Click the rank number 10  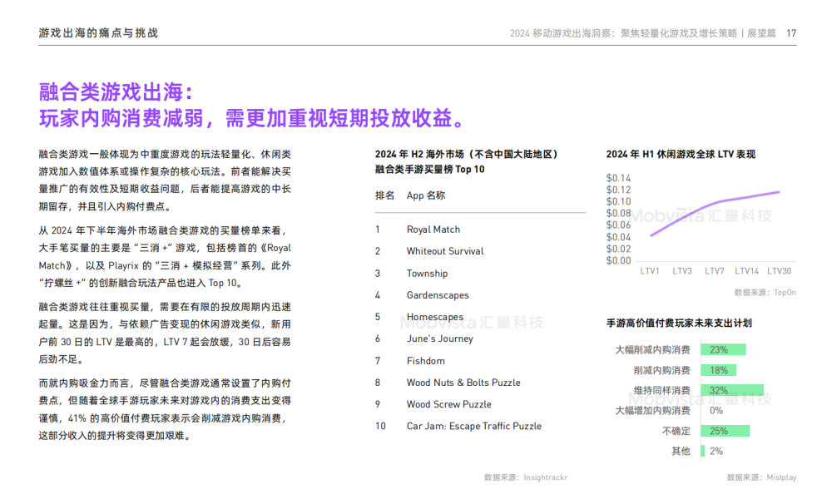tap(380, 426)
